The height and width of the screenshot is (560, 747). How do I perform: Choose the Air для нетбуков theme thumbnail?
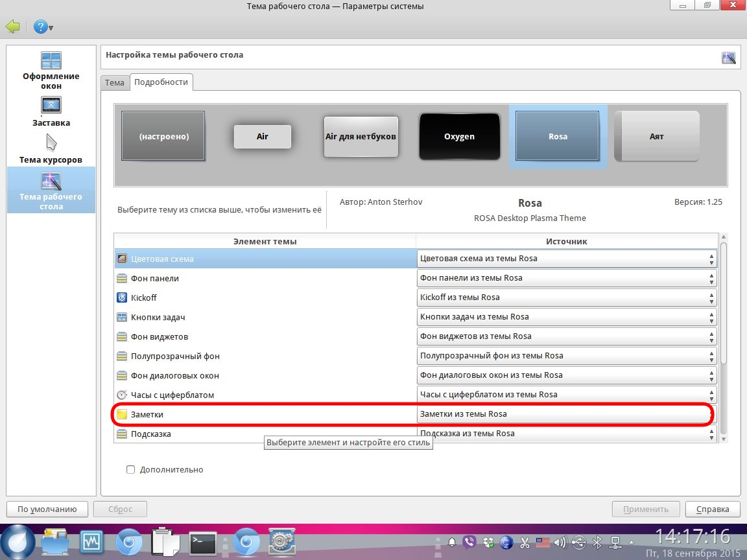click(x=361, y=137)
